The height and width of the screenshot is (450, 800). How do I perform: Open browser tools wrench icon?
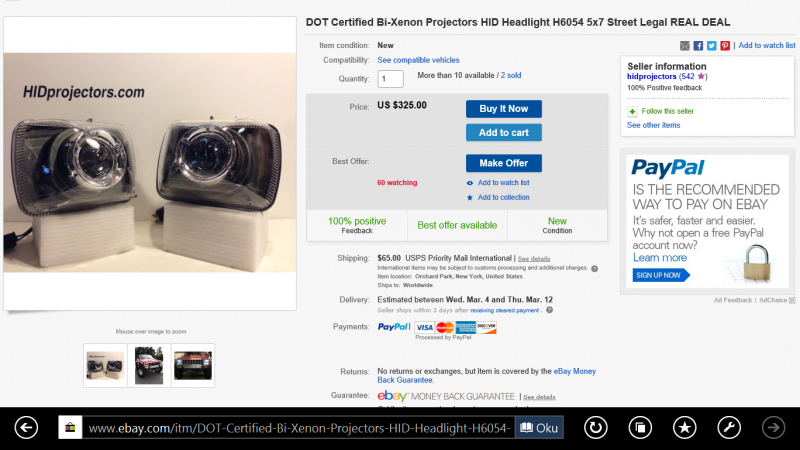tap(729, 428)
